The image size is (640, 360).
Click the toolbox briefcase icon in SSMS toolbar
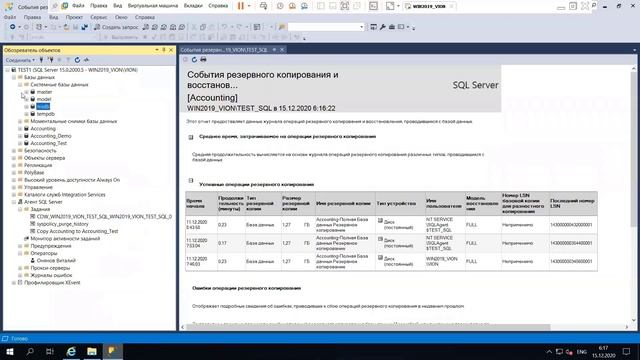click(391, 27)
